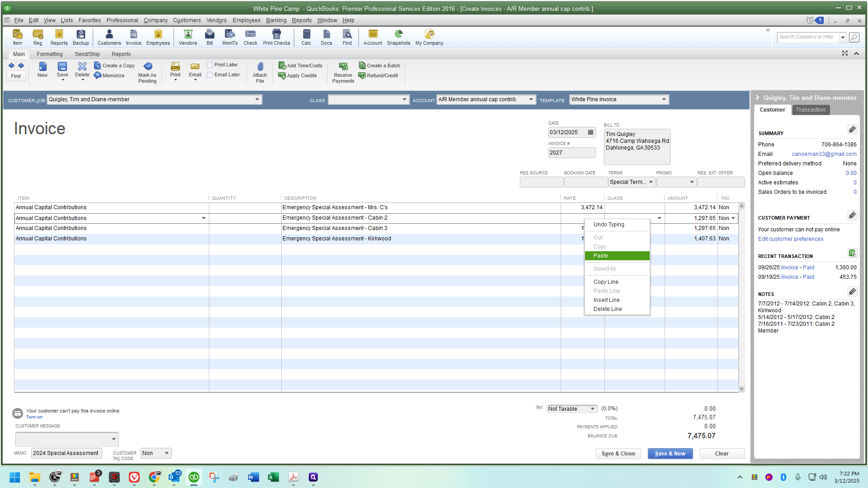The height and width of the screenshot is (488, 868).
Task: Click the Print Checks icon
Action: coord(276,37)
